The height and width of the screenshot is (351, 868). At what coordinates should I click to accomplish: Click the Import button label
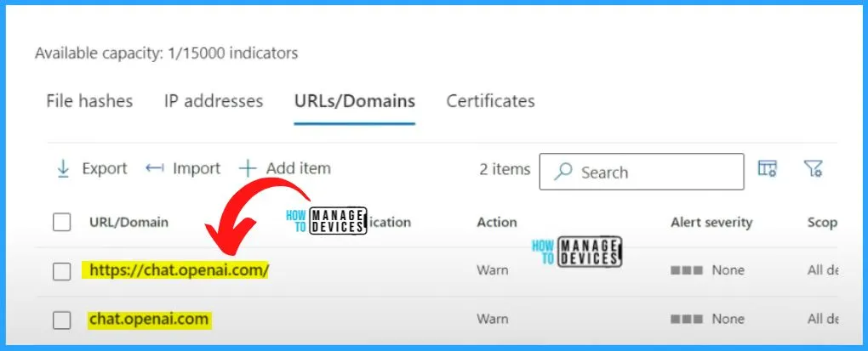197,168
